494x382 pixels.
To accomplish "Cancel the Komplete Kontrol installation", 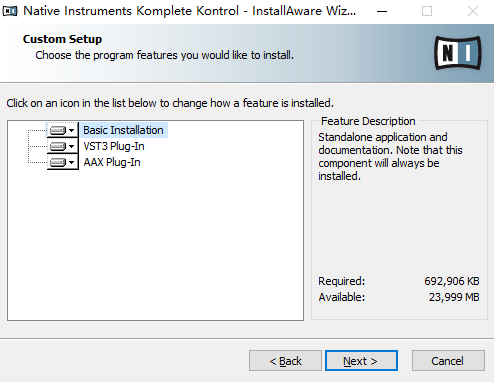I will pos(448,361).
